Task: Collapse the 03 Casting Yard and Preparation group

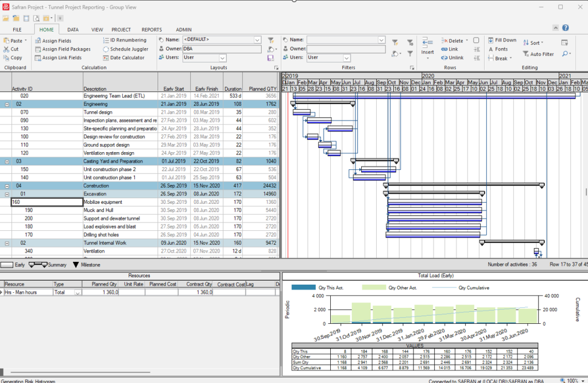Action: click(x=7, y=161)
